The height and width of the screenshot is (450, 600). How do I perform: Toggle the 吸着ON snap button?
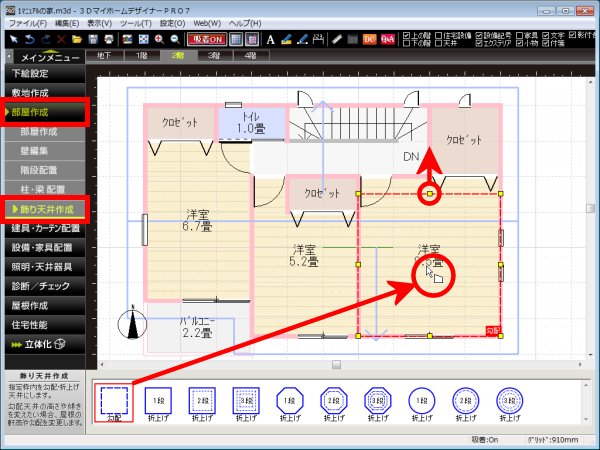click(207, 39)
